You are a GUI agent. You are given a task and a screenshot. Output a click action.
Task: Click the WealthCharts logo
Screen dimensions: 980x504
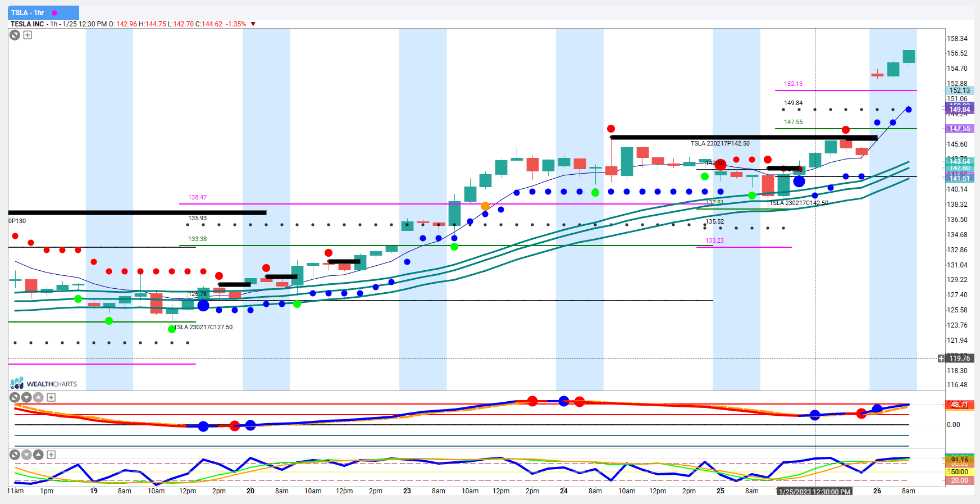pos(44,383)
